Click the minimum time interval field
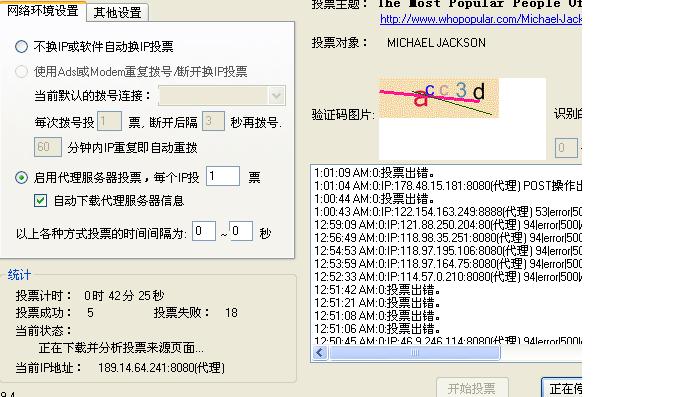Viewport: 683px width, 397px height. (204, 231)
